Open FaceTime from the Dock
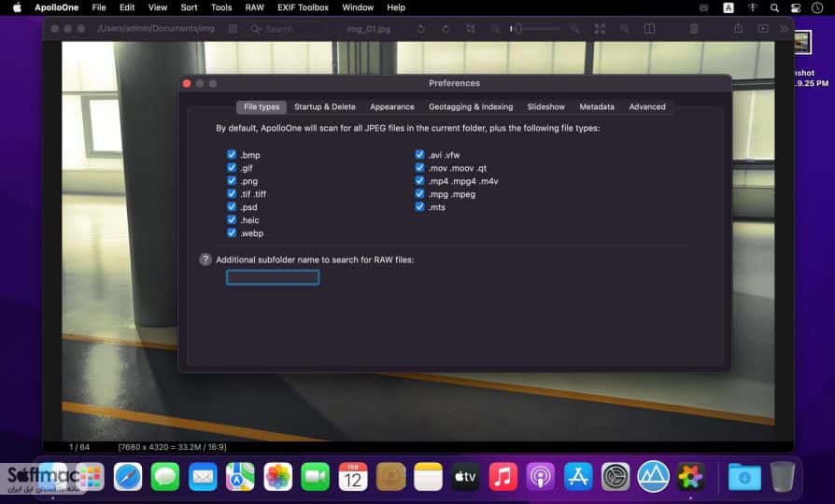 316,476
